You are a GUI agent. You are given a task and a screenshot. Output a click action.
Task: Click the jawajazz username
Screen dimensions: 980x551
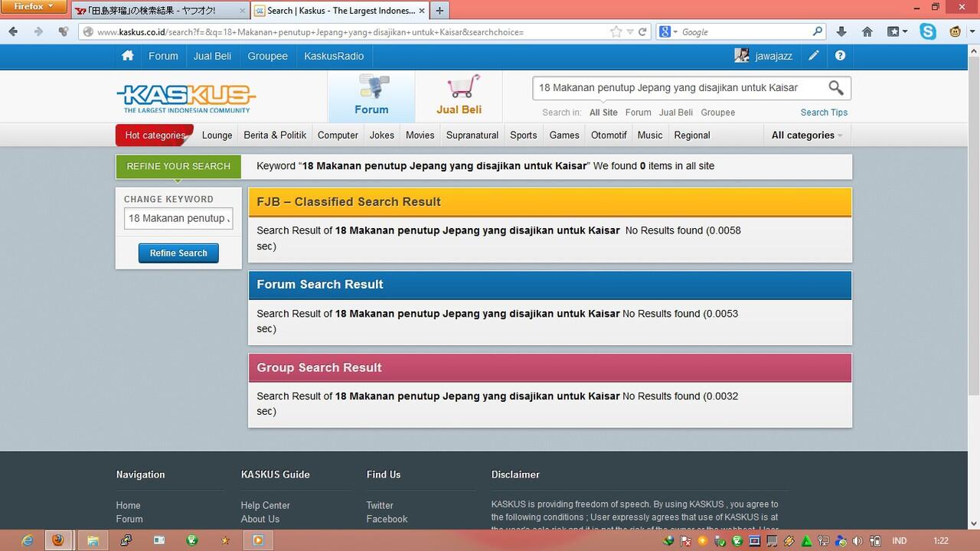point(773,56)
